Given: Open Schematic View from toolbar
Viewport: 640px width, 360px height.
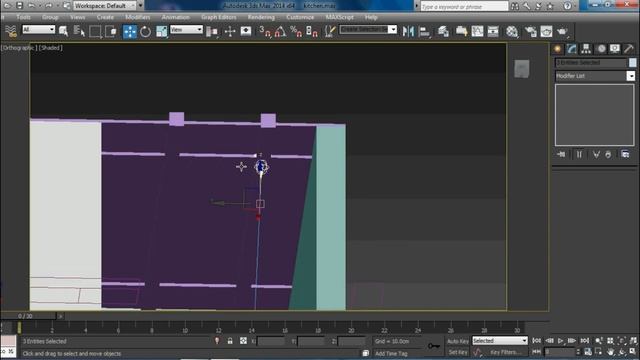Looking at the screenshot, I should [493, 31].
